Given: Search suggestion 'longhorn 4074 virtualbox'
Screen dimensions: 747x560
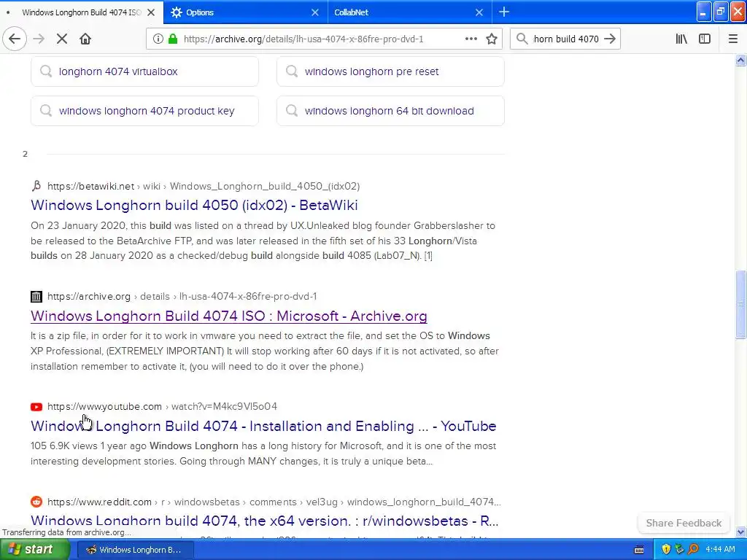Looking at the screenshot, I should point(145,71).
